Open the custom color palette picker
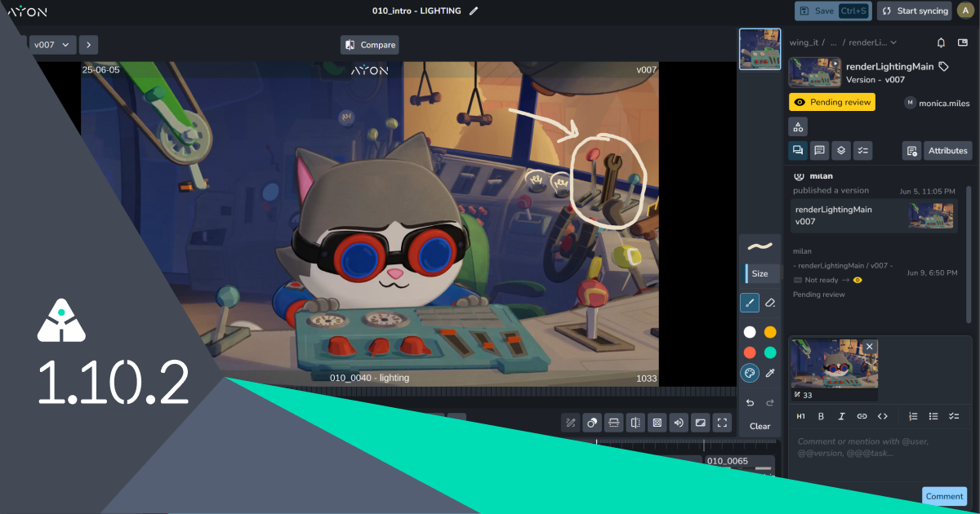Viewport: 980px width, 514px height. click(749, 374)
